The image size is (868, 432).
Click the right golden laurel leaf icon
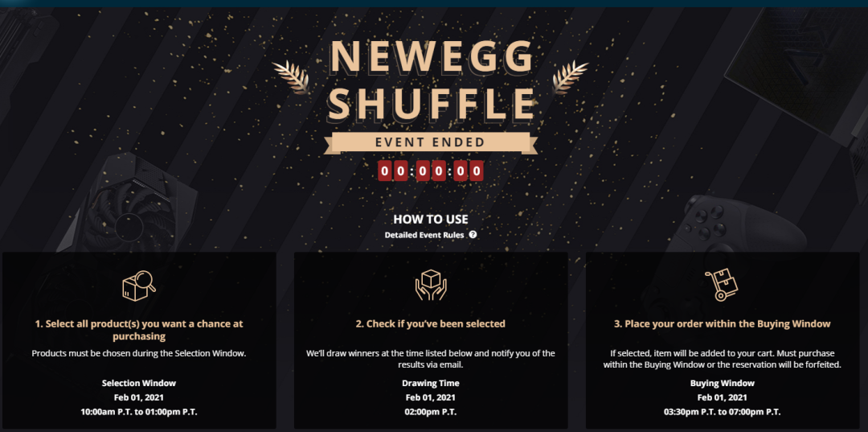pyautogui.click(x=570, y=77)
